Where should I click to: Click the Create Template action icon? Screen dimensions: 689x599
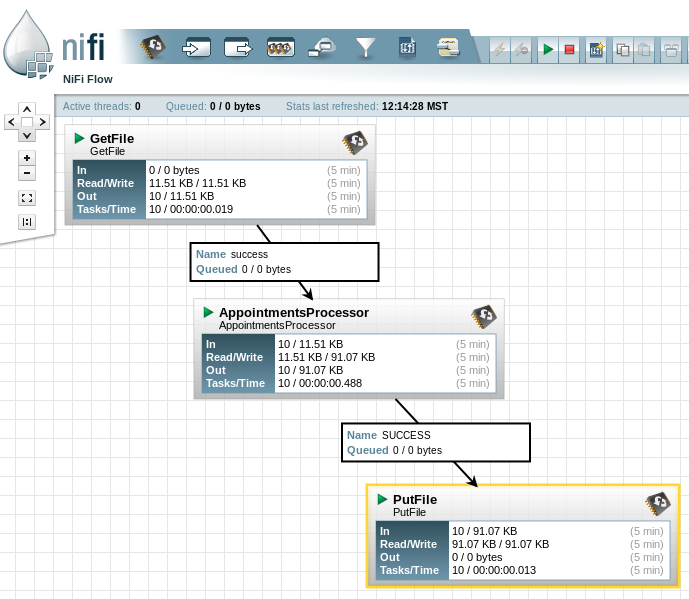click(596, 49)
